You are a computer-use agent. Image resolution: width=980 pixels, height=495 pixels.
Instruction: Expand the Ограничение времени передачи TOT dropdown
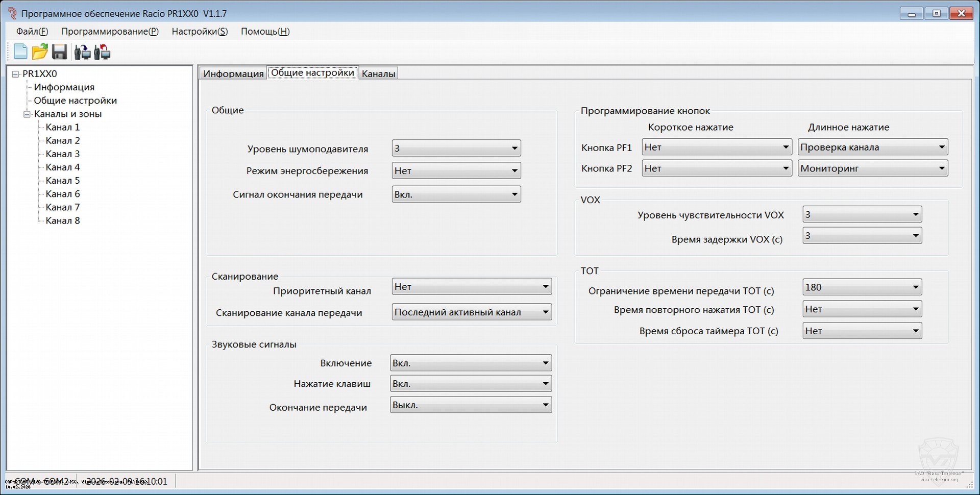862,287
